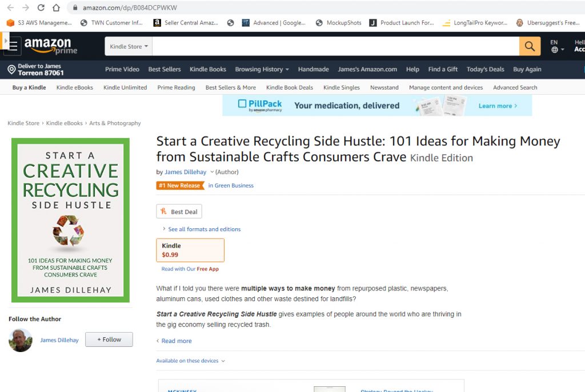Image resolution: width=585 pixels, height=392 pixels.
Task: Open Buy Again
Action: [527, 69]
